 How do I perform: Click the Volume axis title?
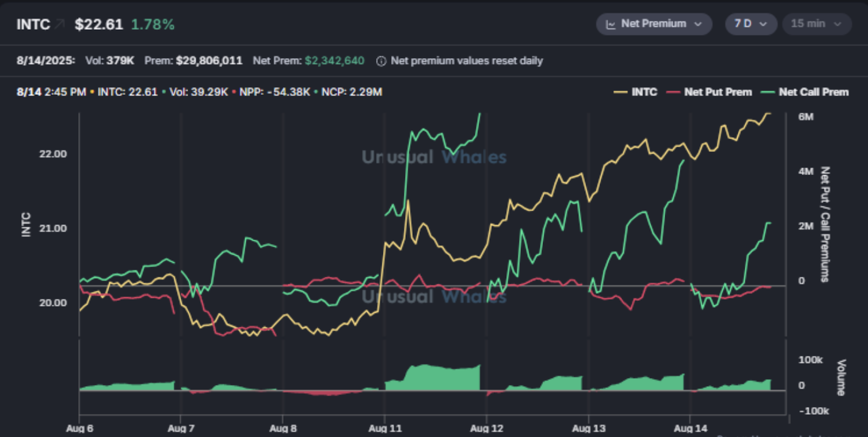pyautogui.click(x=841, y=377)
